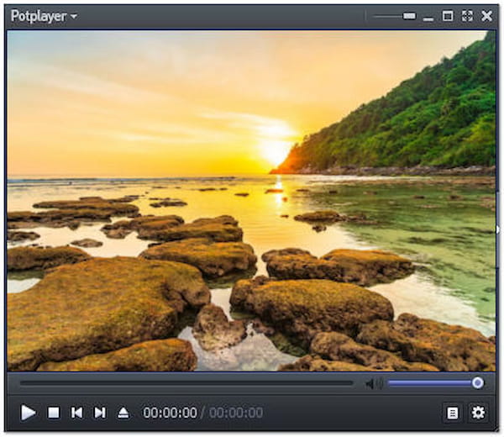The image size is (504, 437).
Task: Skip to the previous track
Action: pyautogui.click(x=76, y=413)
